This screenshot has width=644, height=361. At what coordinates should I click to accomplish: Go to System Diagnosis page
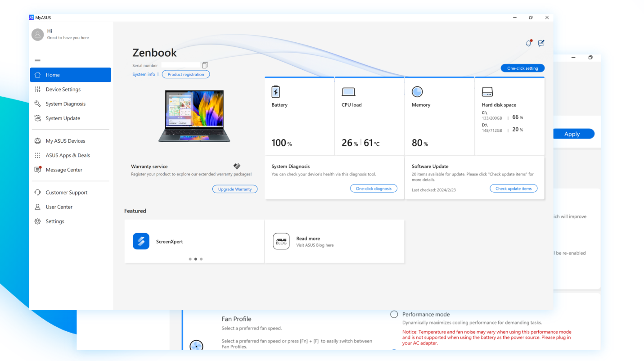coord(71,104)
